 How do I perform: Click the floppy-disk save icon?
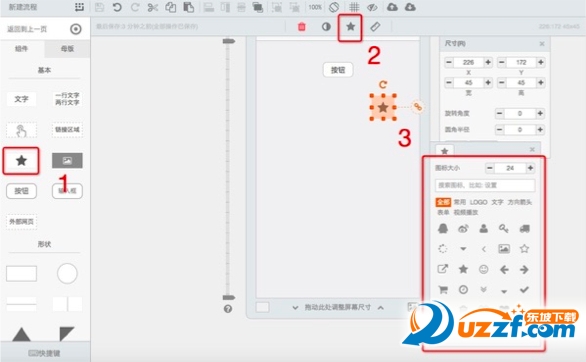pyautogui.click(x=99, y=7)
